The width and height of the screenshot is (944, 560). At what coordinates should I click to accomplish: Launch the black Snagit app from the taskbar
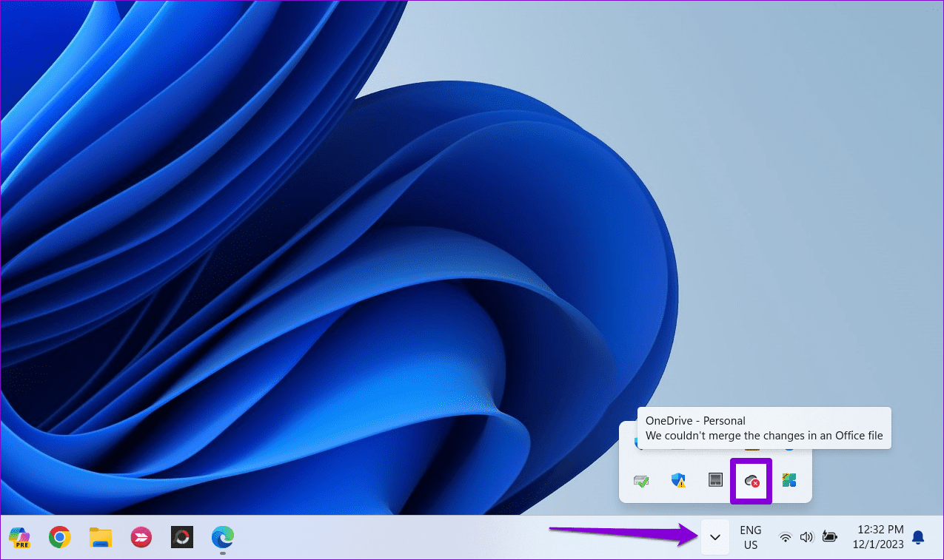pos(181,538)
